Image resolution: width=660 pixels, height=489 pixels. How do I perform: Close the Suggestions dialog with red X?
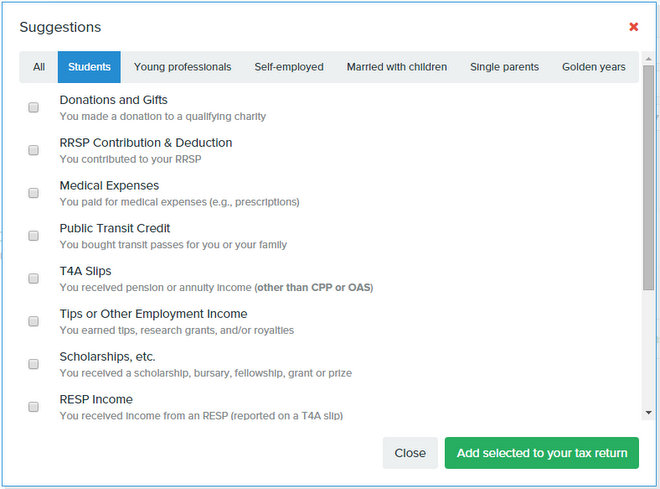pos(633,27)
